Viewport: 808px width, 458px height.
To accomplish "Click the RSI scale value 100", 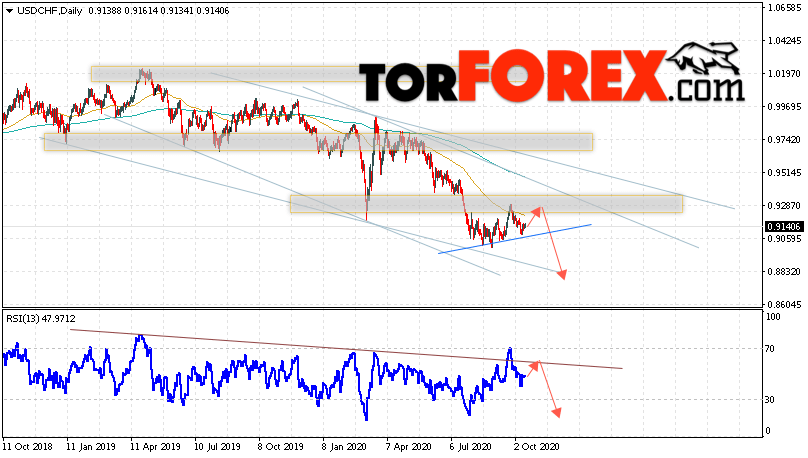I will [x=773, y=317].
